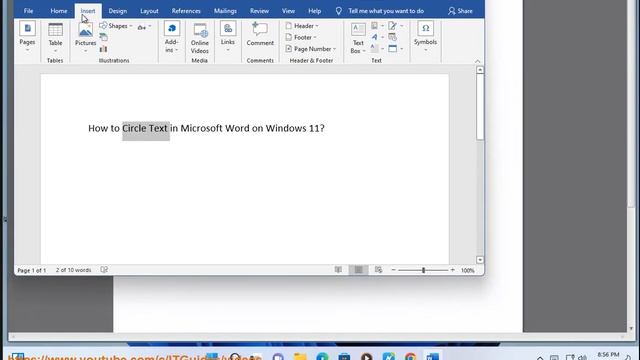Open File Explorer from the taskbar
This screenshot has width=640, height=360.
point(300,357)
